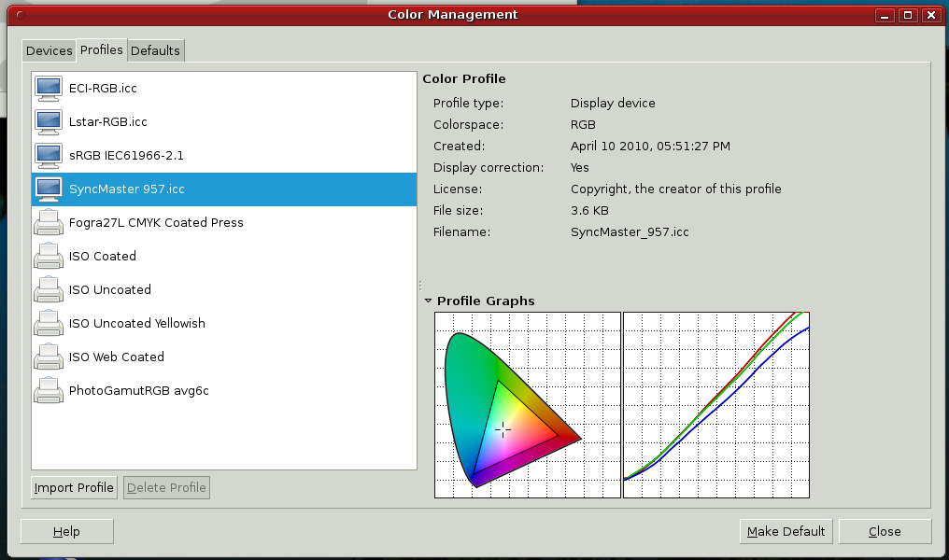Image resolution: width=949 pixels, height=560 pixels.
Task: Minimize the Color Management window
Action: click(x=885, y=15)
